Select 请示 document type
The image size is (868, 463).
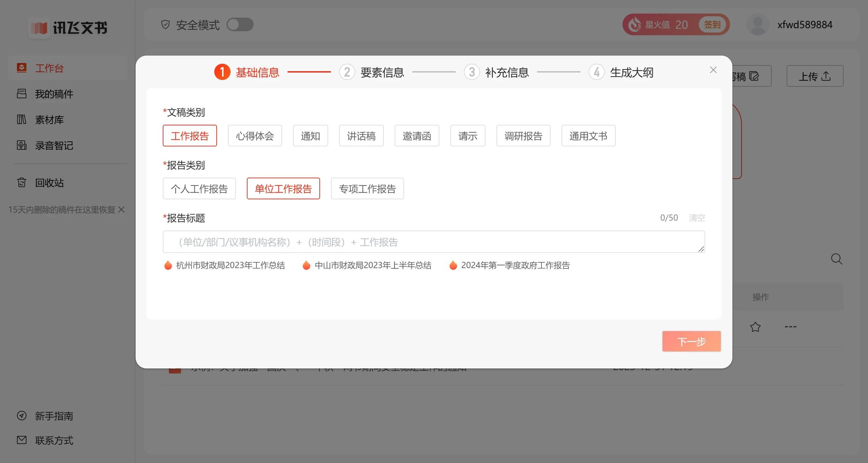point(468,136)
